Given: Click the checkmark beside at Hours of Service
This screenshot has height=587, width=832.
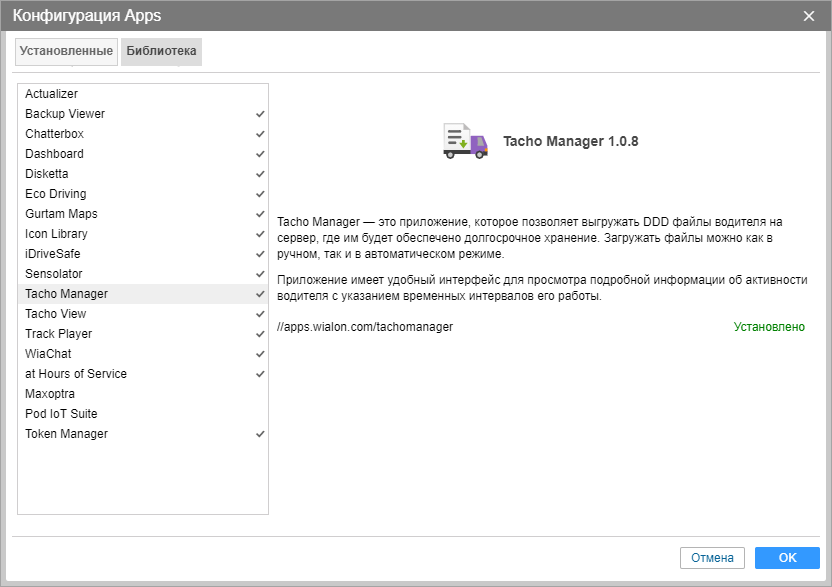Looking at the screenshot, I should pos(260,374).
